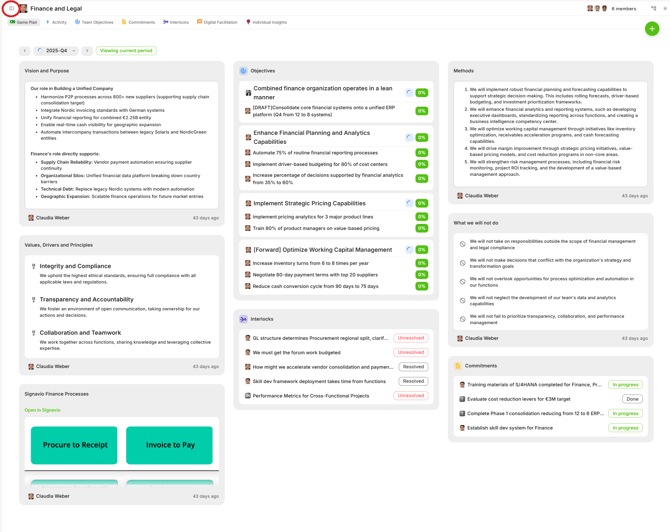This screenshot has height=532, width=670.
Task: Open the Procure to Receipt process tile
Action: click(74, 445)
